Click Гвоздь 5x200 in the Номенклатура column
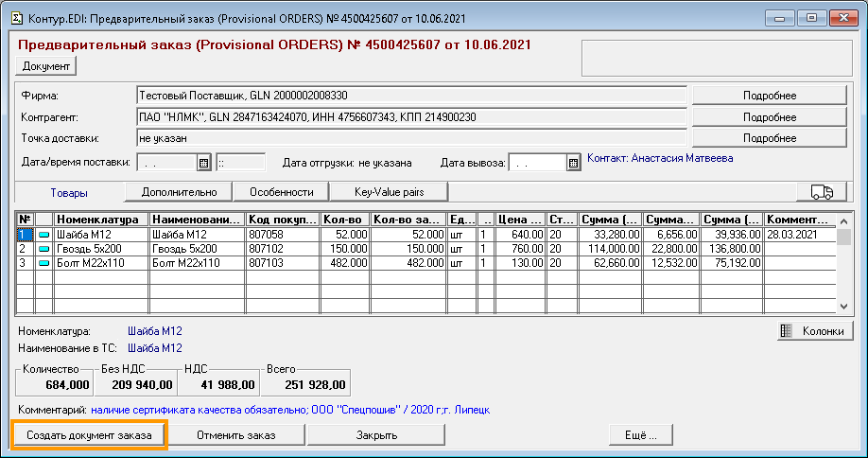This screenshot has width=868, height=458. point(101,249)
